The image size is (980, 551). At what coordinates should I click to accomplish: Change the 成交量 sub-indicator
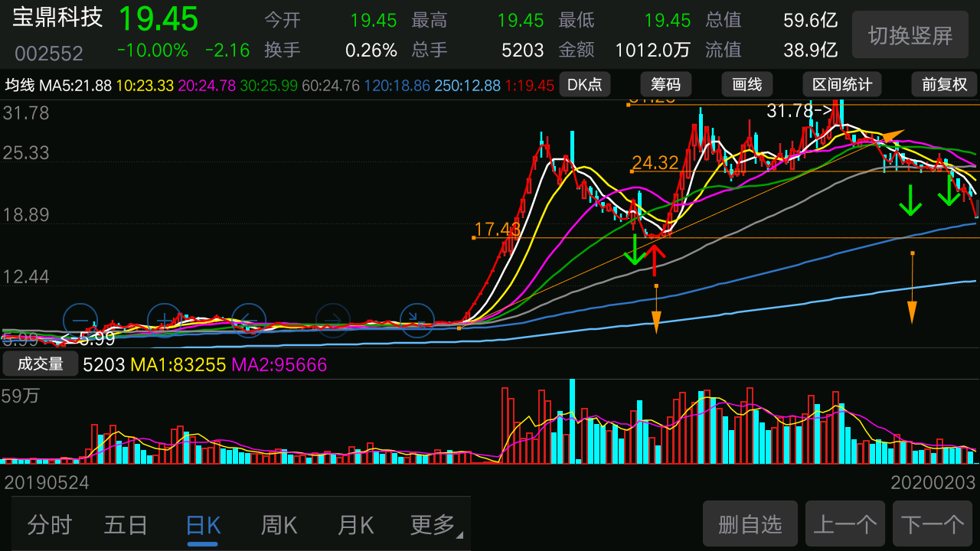[x=41, y=364]
